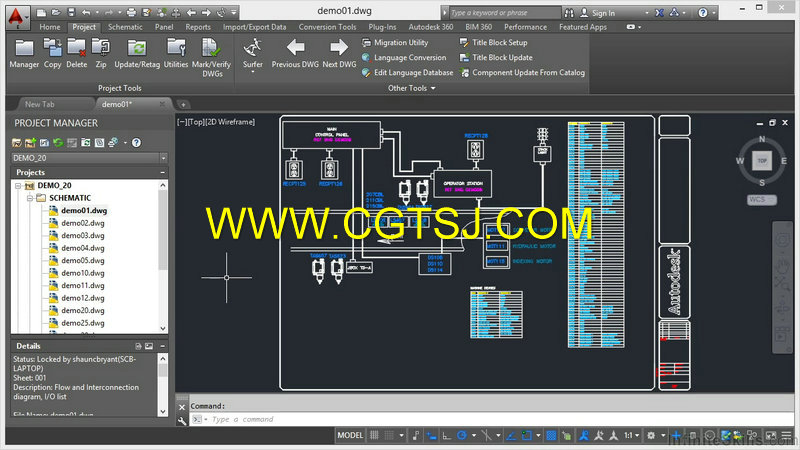Collapse the Details section
The height and width of the screenshot is (450, 800).
click(x=163, y=346)
